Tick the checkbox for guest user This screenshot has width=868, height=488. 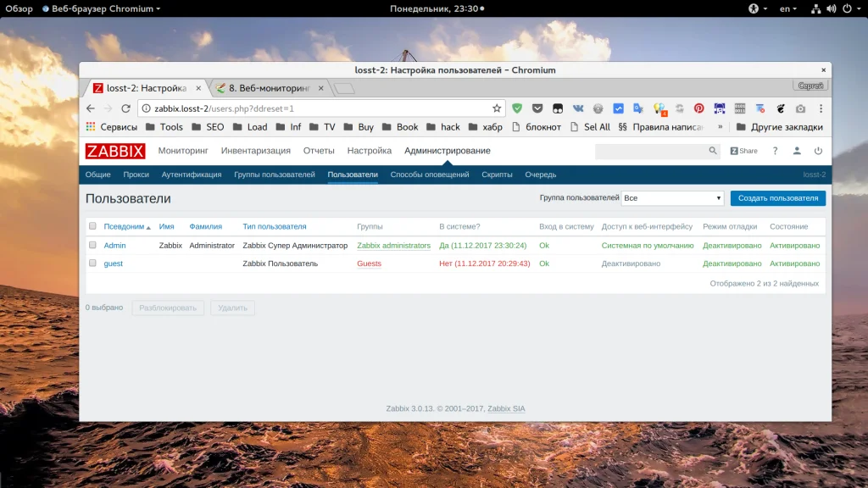tap(92, 263)
